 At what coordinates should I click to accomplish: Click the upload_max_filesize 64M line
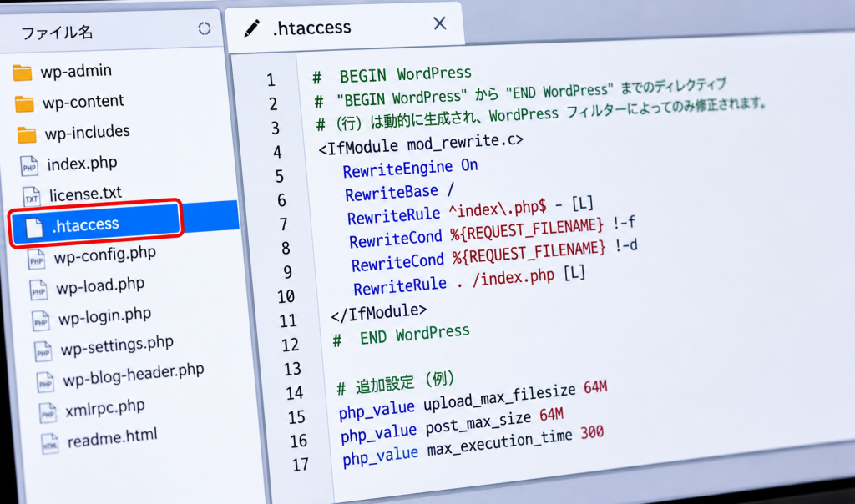[473, 401]
